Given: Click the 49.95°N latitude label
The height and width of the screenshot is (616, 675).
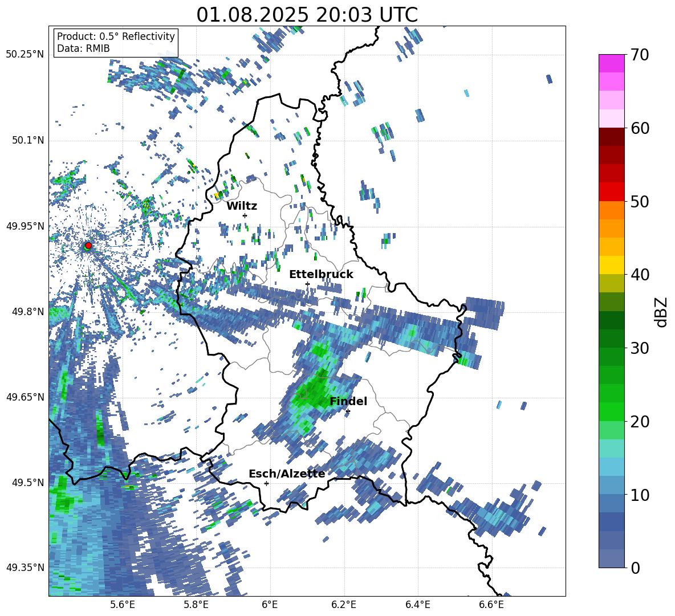Looking at the screenshot, I should (x=25, y=226).
